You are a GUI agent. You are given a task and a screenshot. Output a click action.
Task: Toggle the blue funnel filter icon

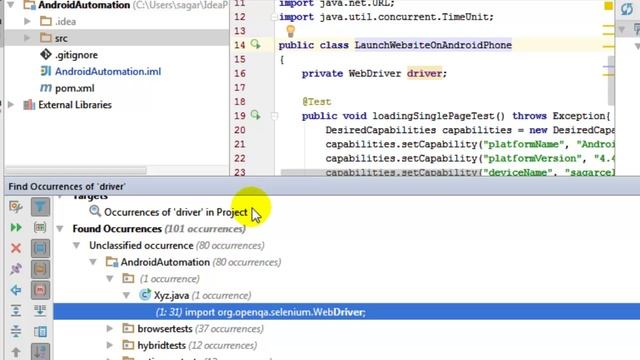click(40, 207)
